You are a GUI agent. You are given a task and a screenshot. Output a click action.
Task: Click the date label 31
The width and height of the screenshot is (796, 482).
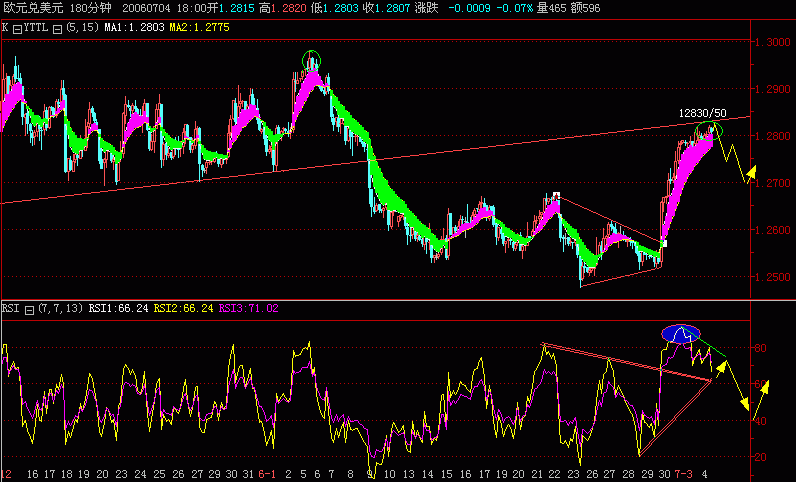pyautogui.click(x=248, y=474)
